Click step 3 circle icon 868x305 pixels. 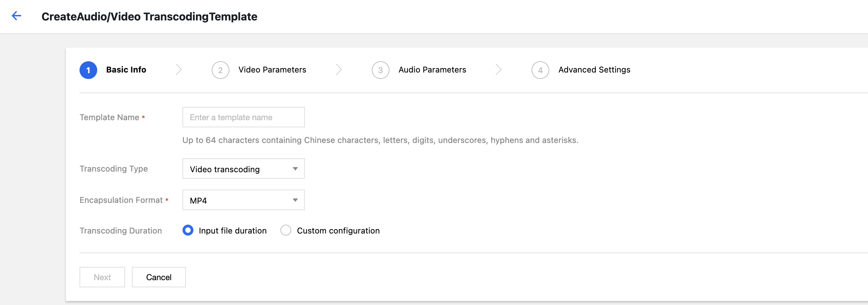pos(380,70)
